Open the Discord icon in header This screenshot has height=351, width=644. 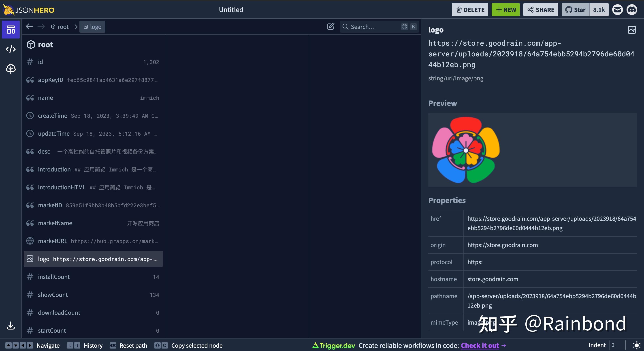click(632, 10)
